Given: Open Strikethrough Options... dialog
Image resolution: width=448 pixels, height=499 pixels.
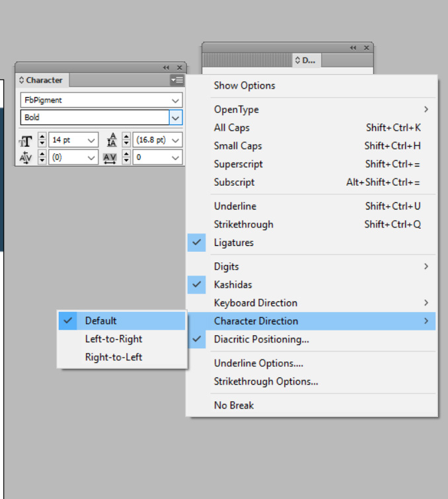Looking at the screenshot, I should point(311,381).
